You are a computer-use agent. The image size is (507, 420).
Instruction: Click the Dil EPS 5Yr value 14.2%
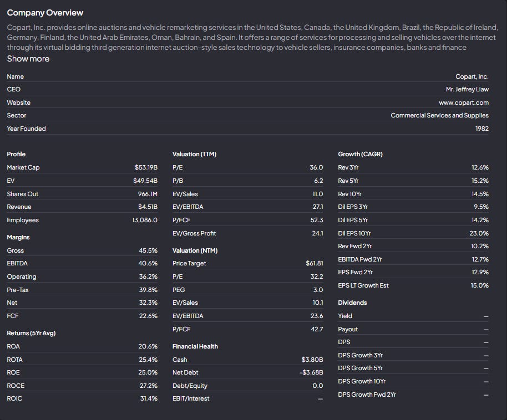[x=480, y=220]
